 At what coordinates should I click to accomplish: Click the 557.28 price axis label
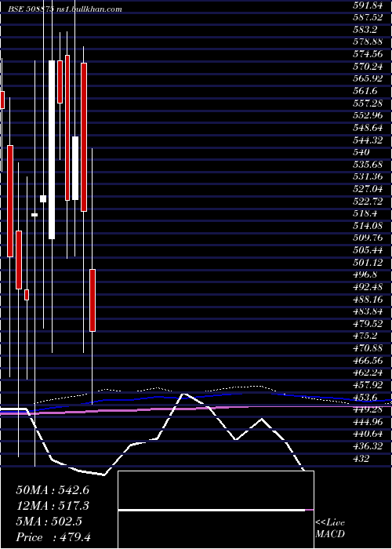click(368, 103)
